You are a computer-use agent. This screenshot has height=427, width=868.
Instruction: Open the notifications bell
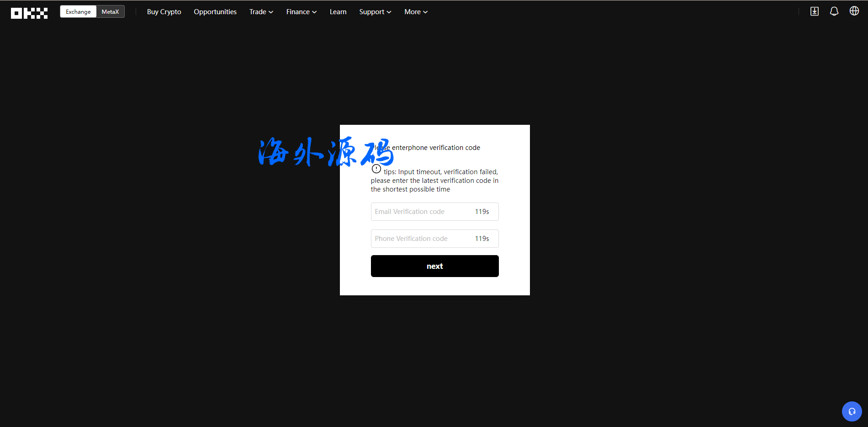click(834, 11)
